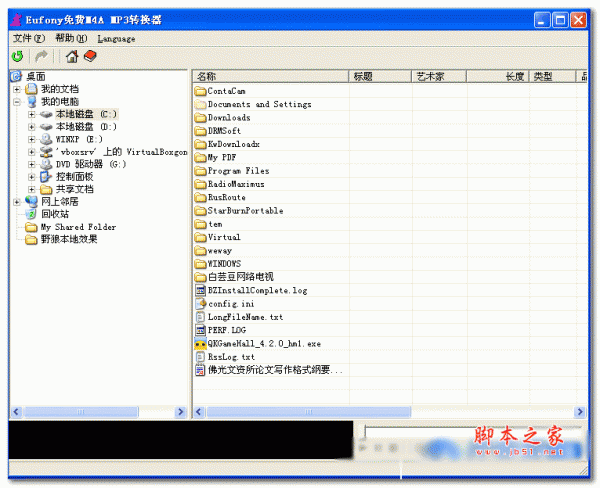The image size is (600, 488).
Task: Click the gray forward arrow toolbar icon
Action: pos(41,57)
